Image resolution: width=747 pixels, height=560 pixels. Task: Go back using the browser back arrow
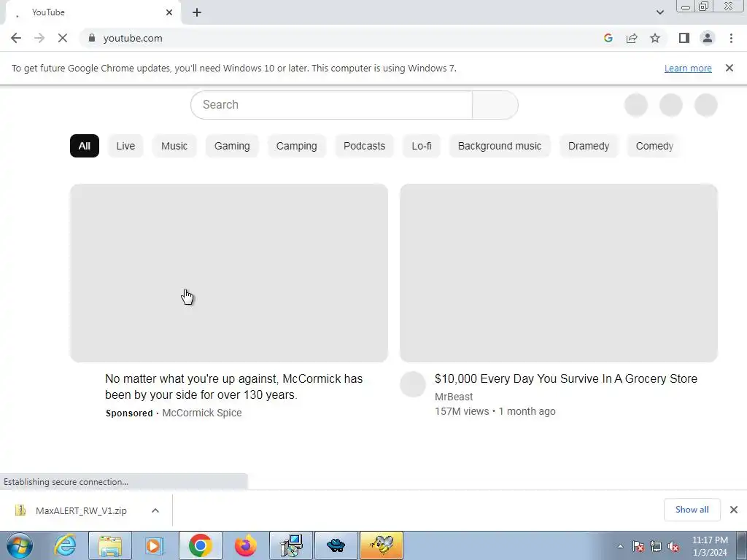click(x=16, y=38)
